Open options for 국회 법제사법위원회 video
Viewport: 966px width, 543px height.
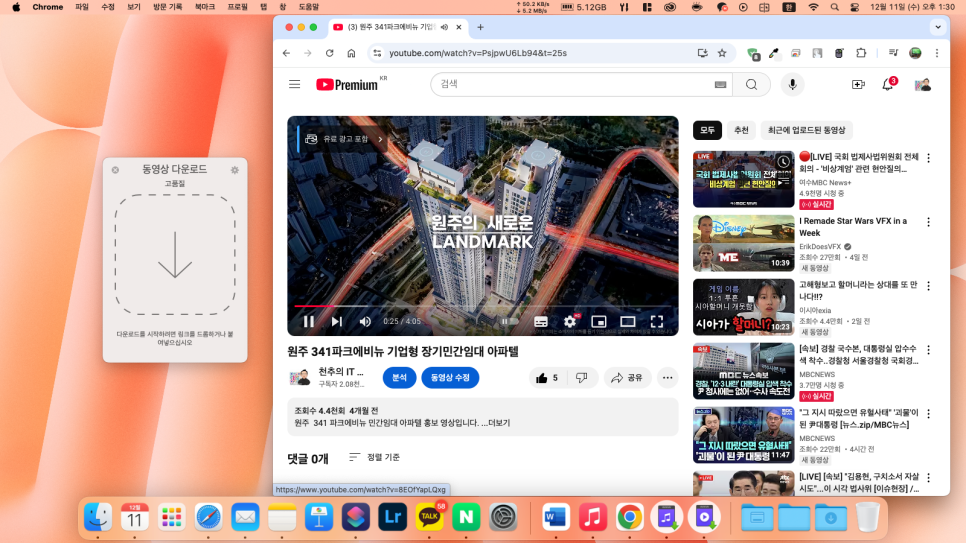pos(928,158)
